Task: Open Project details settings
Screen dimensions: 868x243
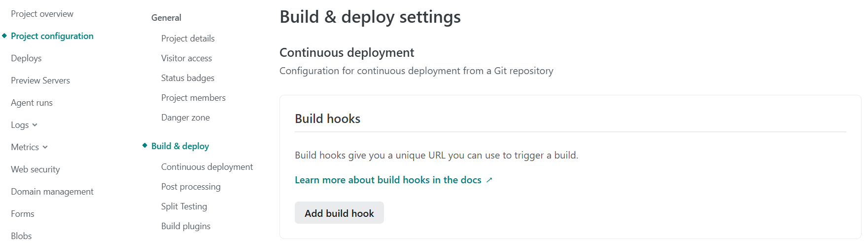Action: click(x=188, y=39)
